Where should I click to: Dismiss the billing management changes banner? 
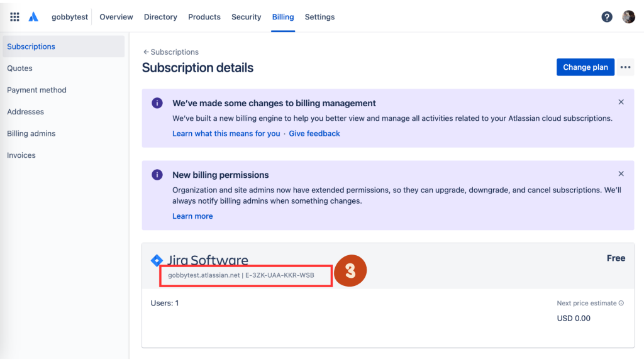(x=621, y=102)
